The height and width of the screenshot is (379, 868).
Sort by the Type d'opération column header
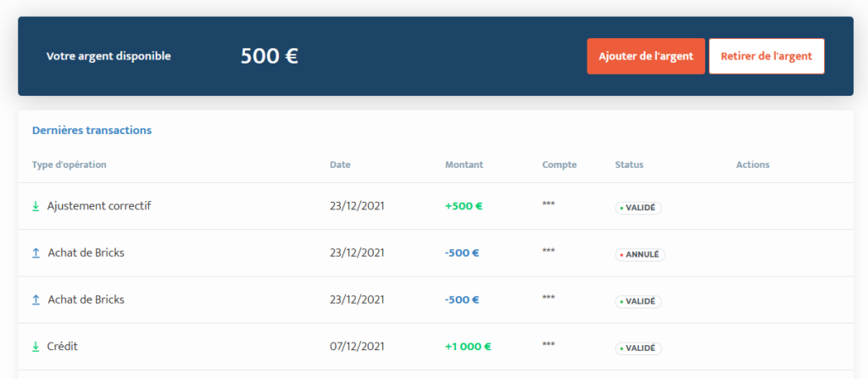coord(70,164)
